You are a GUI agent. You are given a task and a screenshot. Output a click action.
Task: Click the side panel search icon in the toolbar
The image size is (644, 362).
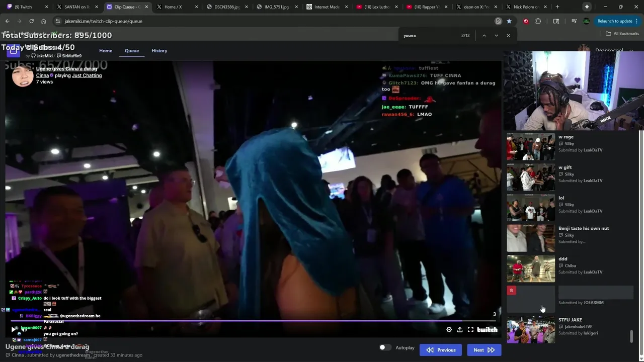(x=556, y=21)
